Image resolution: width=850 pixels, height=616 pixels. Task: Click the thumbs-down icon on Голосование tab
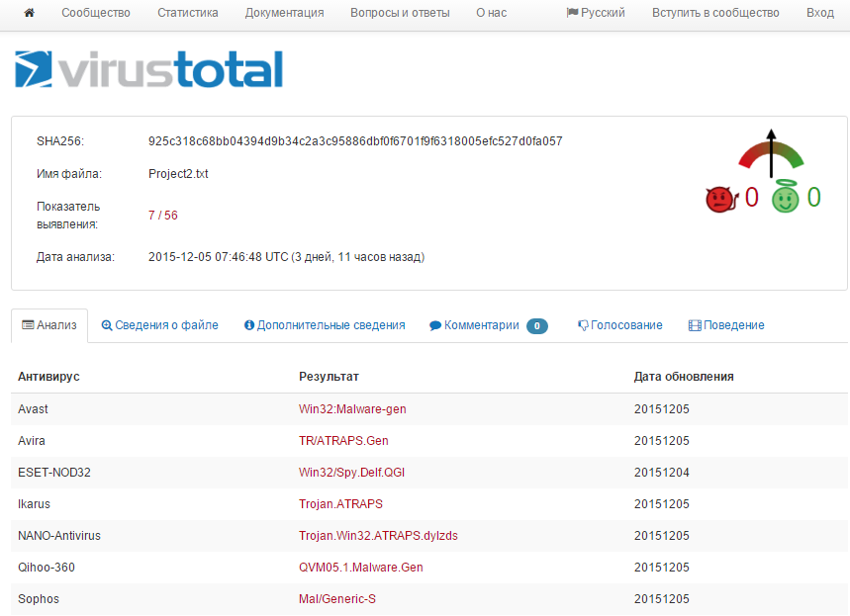(583, 325)
